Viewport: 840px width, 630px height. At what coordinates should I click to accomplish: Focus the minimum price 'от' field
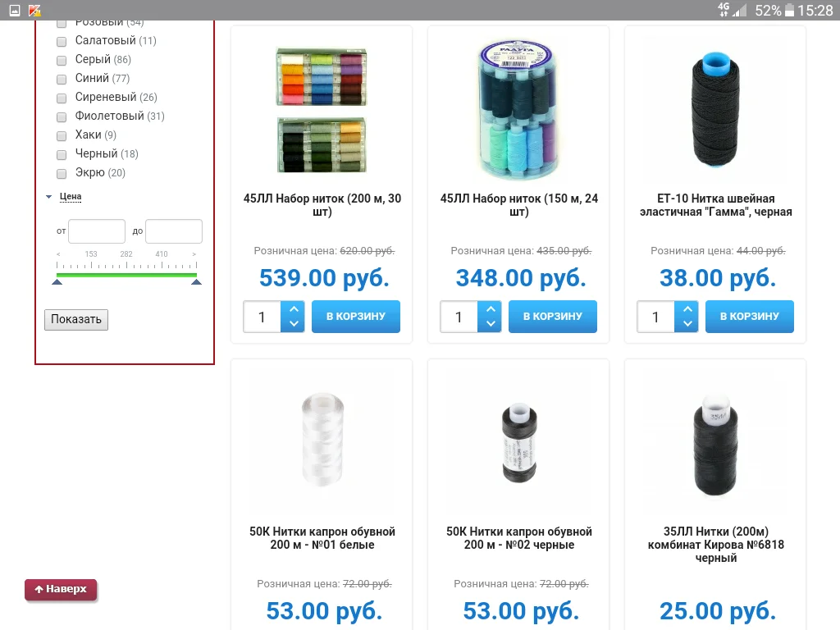(x=97, y=231)
